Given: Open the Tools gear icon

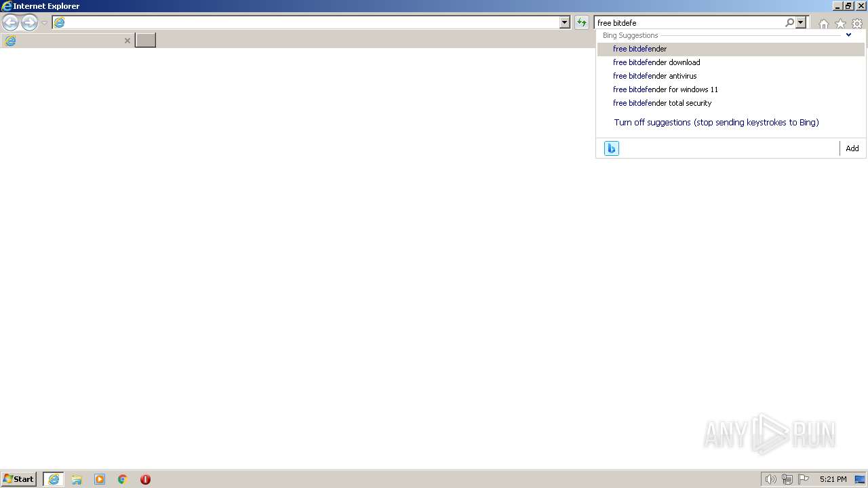Looking at the screenshot, I should (x=857, y=24).
